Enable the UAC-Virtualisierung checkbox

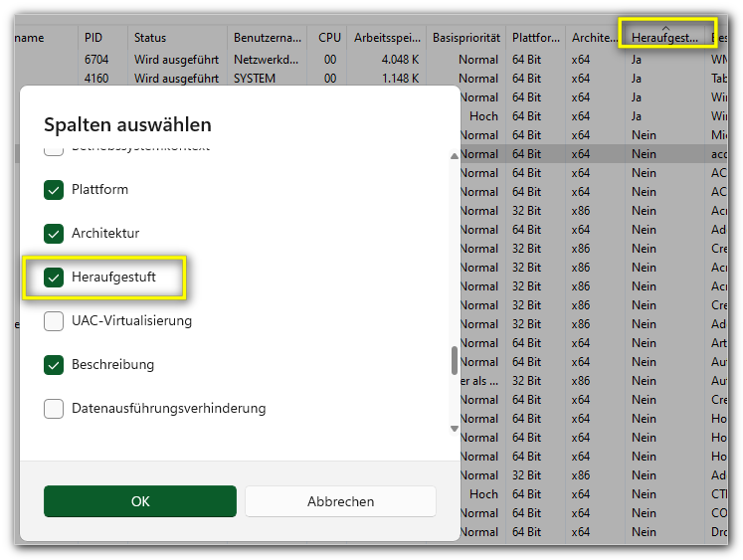(54, 321)
